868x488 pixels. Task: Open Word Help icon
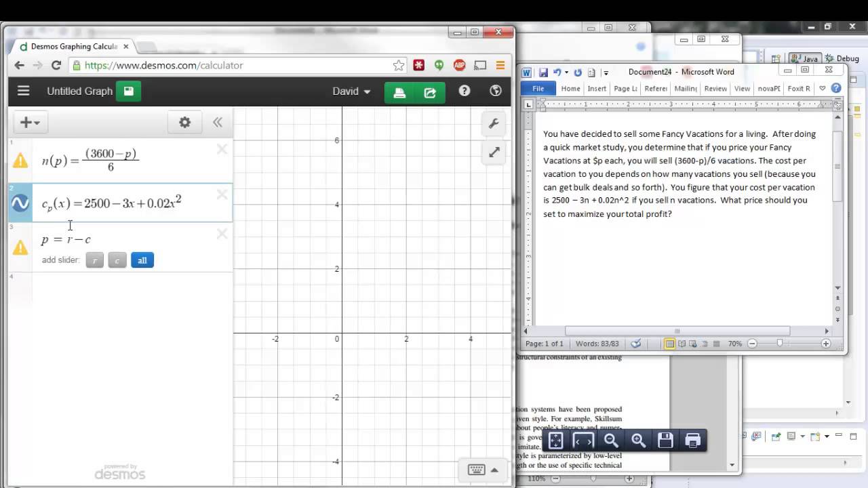pyautogui.click(x=836, y=88)
